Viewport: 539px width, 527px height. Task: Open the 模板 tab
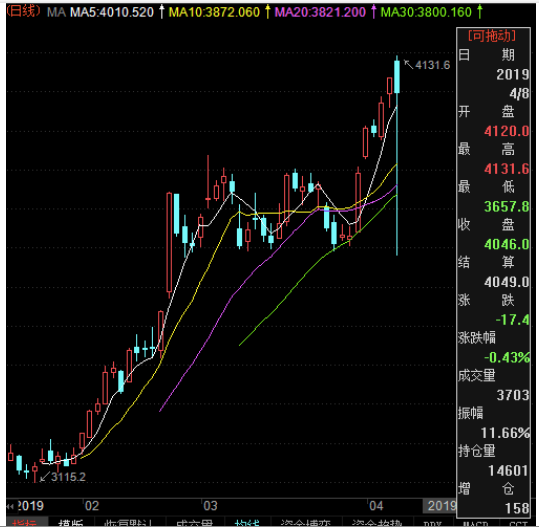[x=70, y=523]
